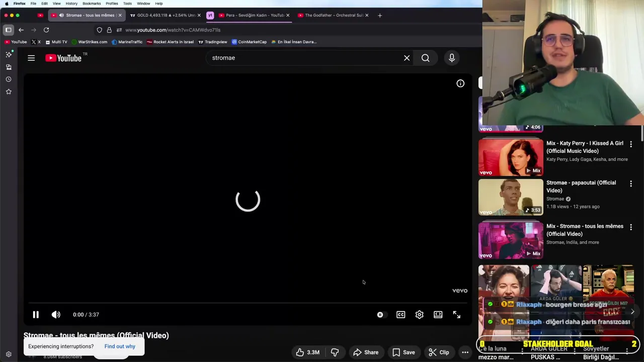The width and height of the screenshot is (644, 362).
Task: Open tracking protection shield in address bar
Action: pos(99,30)
